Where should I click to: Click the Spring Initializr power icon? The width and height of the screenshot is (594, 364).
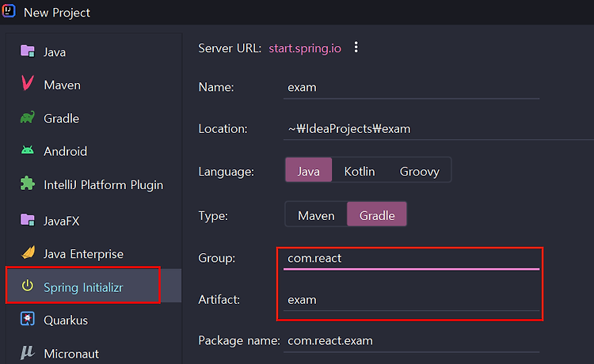27,286
